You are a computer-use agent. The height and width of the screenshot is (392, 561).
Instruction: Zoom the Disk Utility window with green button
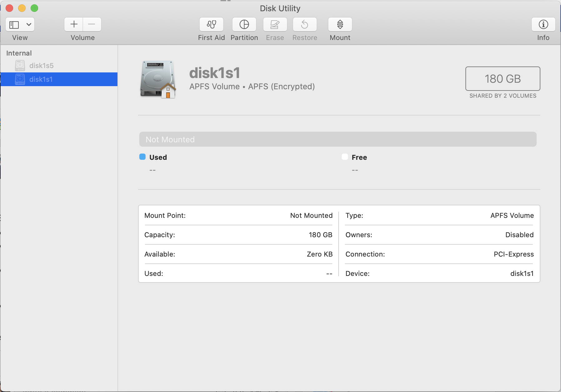click(x=34, y=8)
